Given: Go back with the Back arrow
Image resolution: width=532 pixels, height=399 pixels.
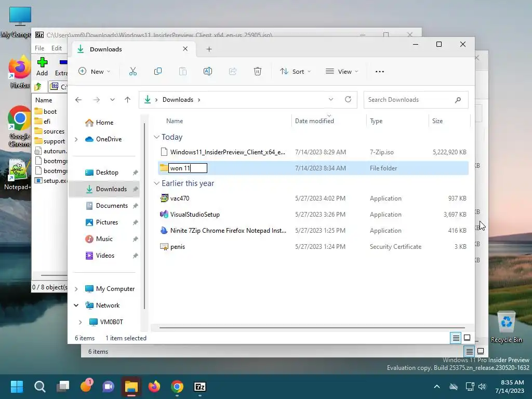Looking at the screenshot, I should coord(78,100).
